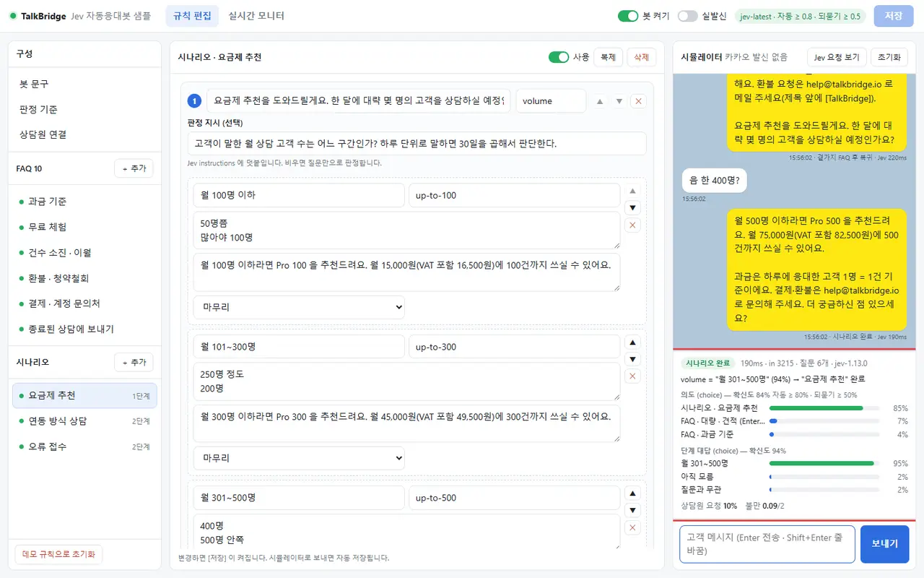Viewport: 924px width, 578px height.
Task: Edit the up-to-300 key field
Action: pos(514,346)
